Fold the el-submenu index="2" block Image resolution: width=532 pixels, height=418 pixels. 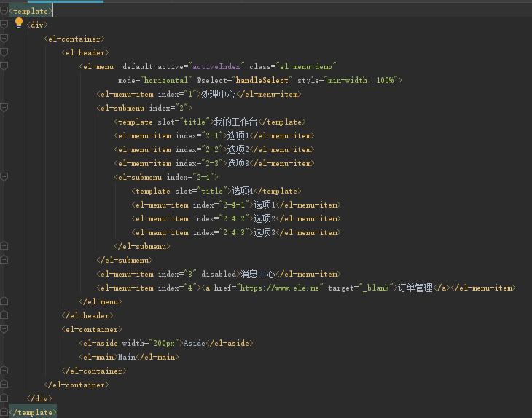4,108
